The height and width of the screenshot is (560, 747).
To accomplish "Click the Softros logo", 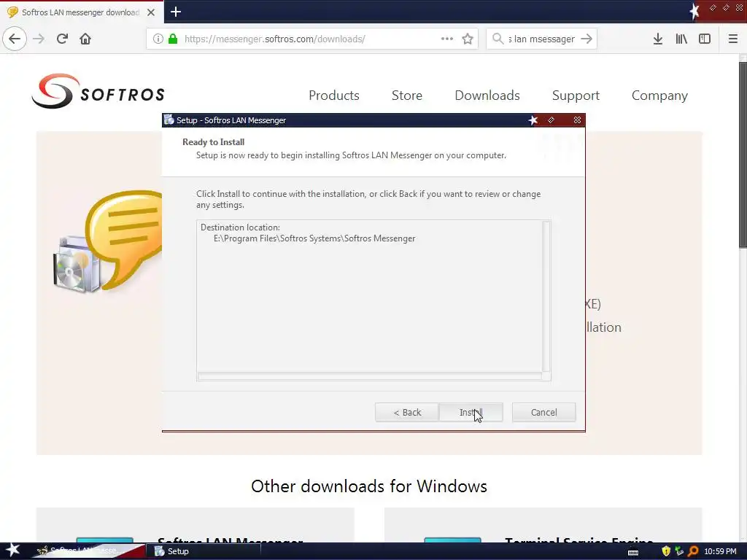I will coord(98,91).
